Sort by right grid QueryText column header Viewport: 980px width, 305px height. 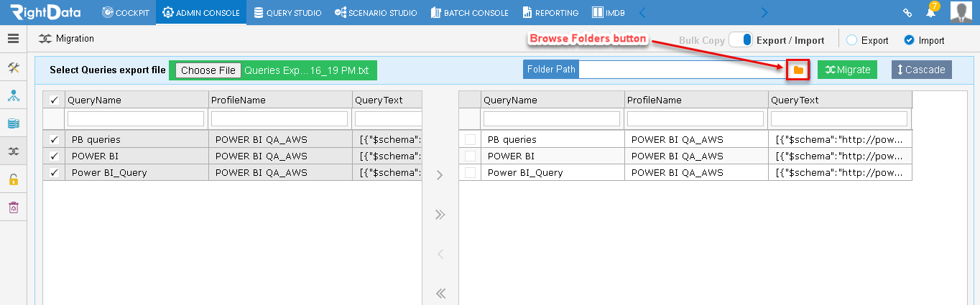point(840,100)
